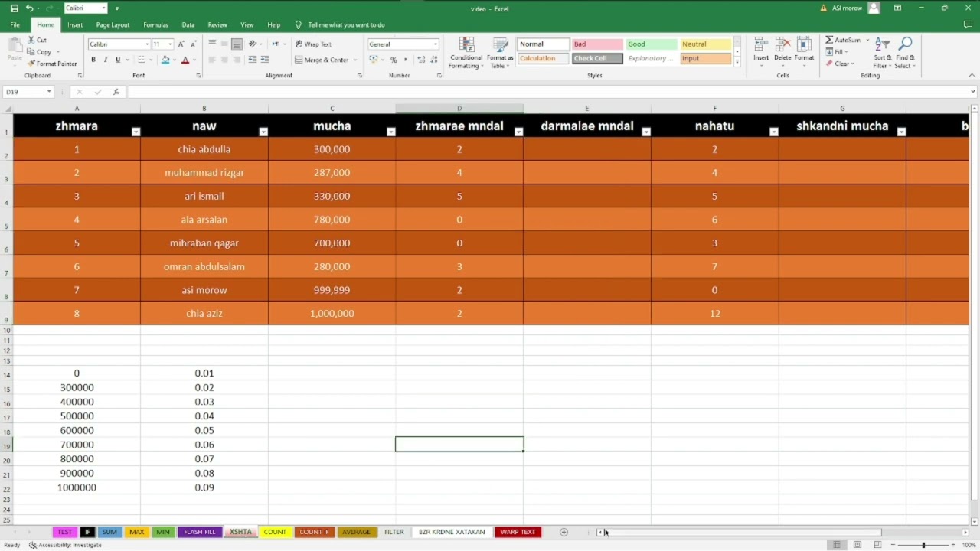Screen dimensions: 980x551
Task: Toggle Bold formatting
Action: click(93, 60)
